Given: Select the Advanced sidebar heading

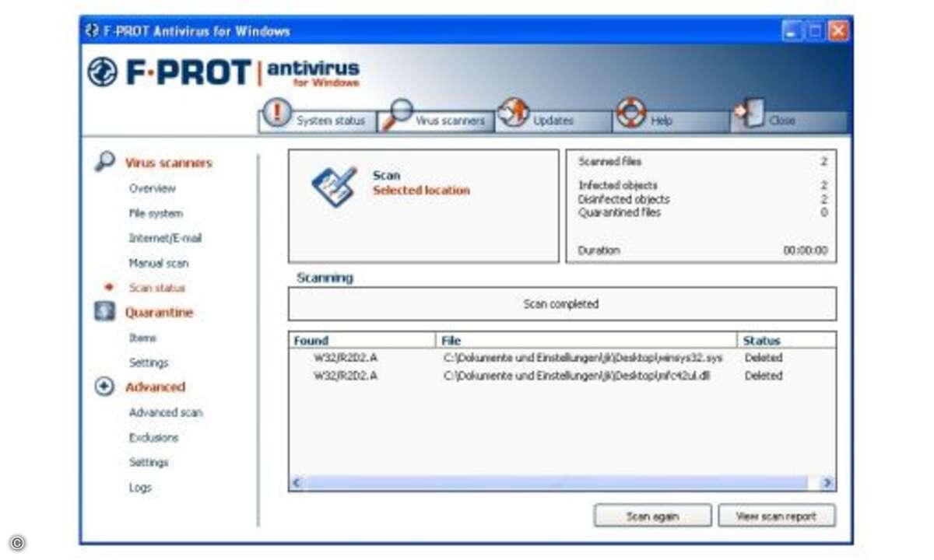Looking at the screenshot, I should pyautogui.click(x=155, y=387).
